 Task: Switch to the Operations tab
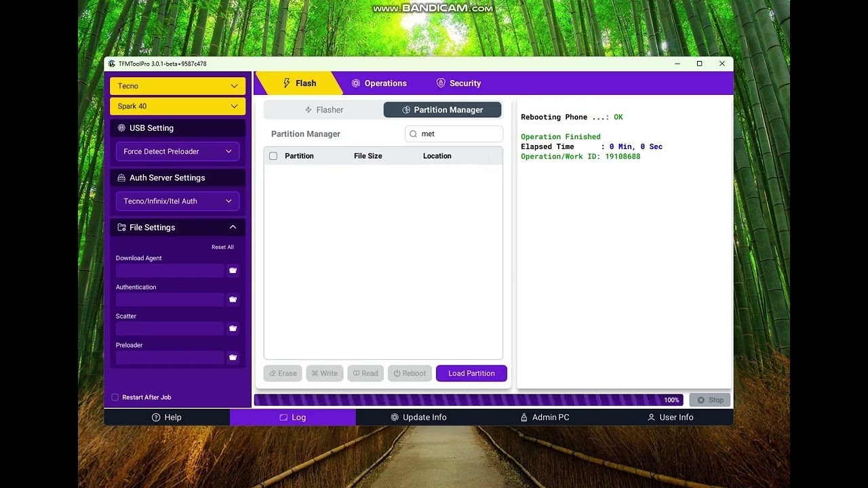point(379,83)
